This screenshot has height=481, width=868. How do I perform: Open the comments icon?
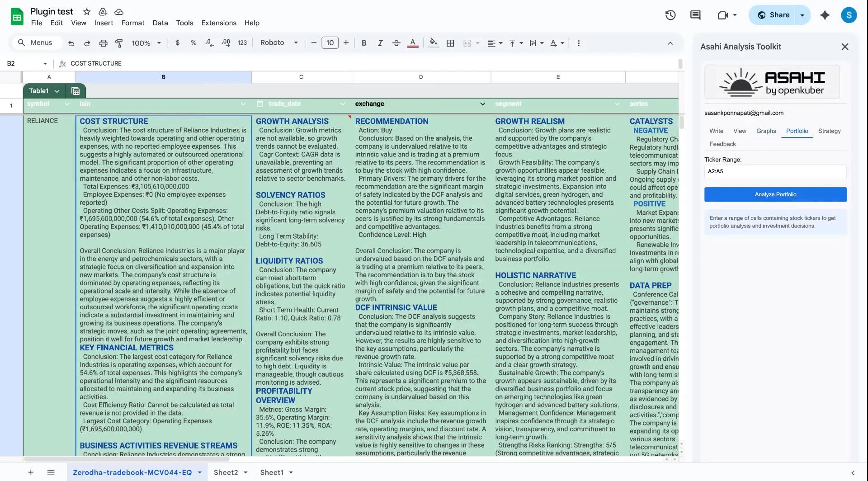(695, 15)
